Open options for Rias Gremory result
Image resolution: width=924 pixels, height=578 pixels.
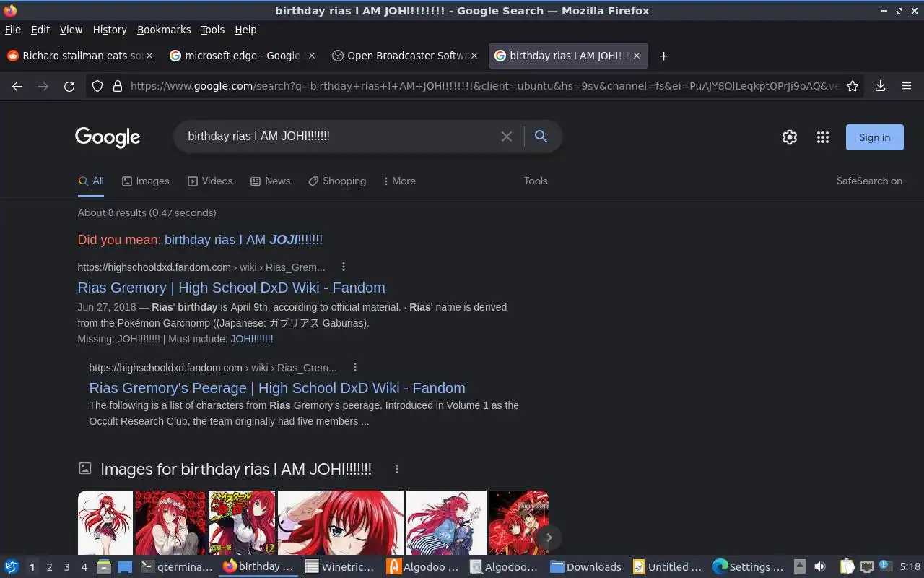click(x=344, y=267)
